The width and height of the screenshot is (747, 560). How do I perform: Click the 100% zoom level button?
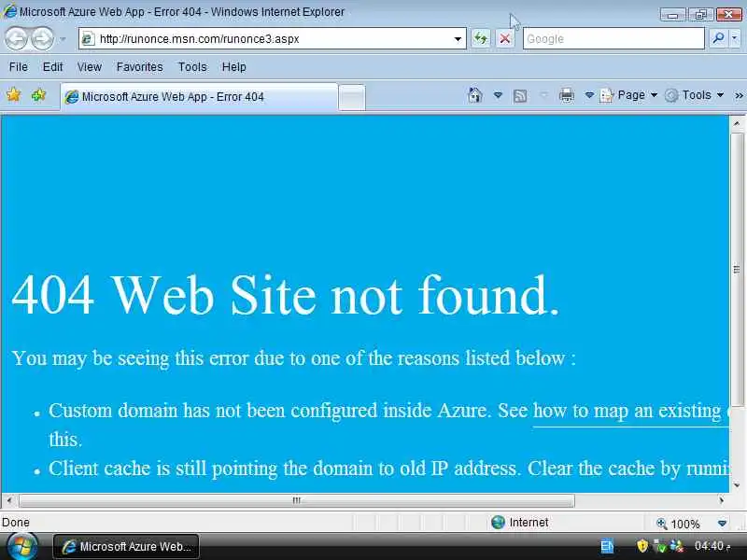point(679,524)
